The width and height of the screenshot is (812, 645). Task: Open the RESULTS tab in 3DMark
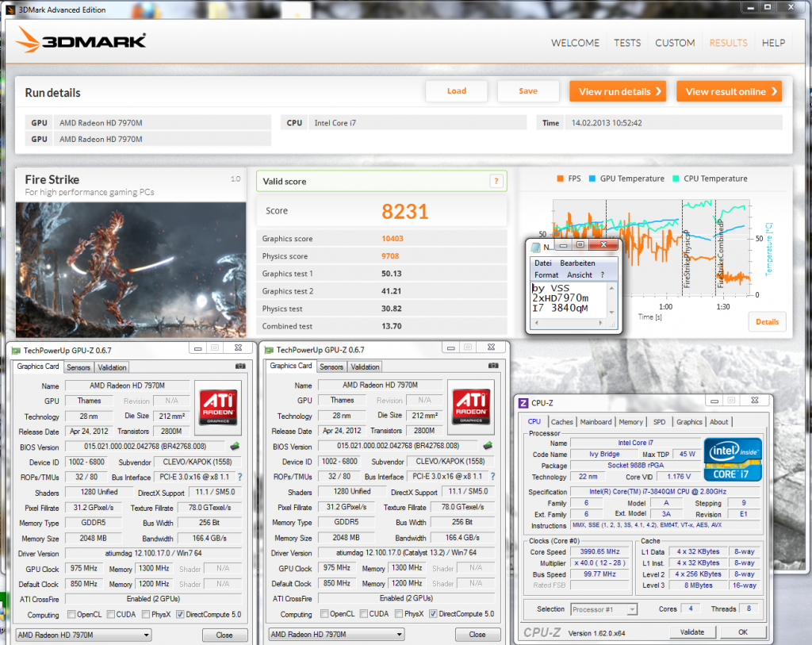pos(728,43)
